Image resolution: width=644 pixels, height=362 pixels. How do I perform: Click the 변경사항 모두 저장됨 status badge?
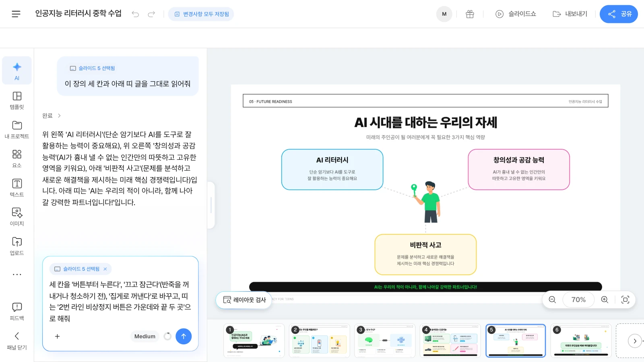(201, 14)
